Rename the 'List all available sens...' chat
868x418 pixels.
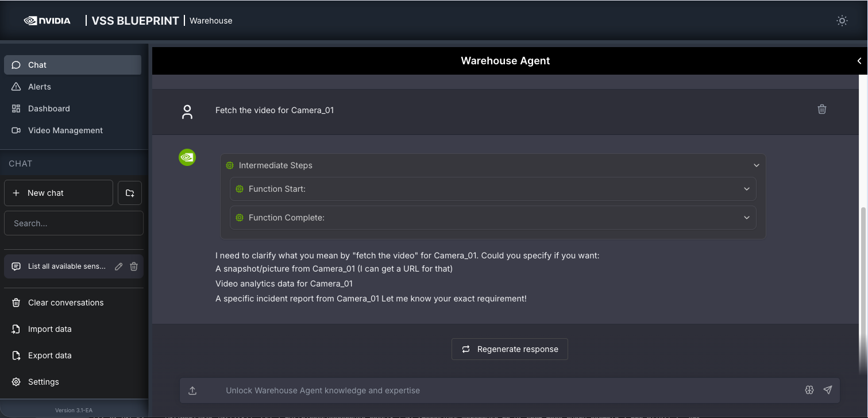click(x=118, y=266)
